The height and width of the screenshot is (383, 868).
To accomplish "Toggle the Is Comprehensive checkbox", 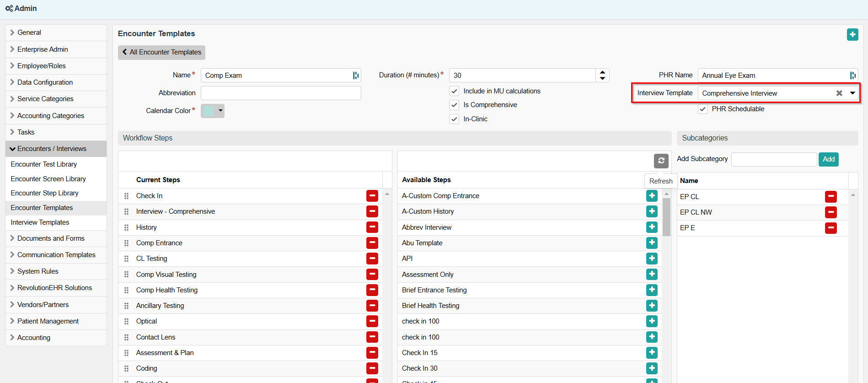I will [454, 105].
